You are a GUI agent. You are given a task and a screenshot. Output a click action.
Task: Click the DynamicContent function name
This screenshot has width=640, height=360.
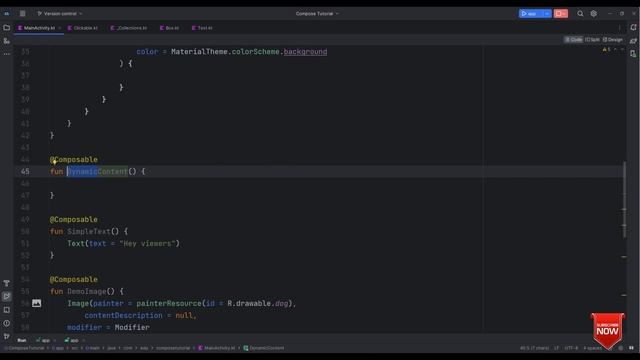tap(98, 171)
